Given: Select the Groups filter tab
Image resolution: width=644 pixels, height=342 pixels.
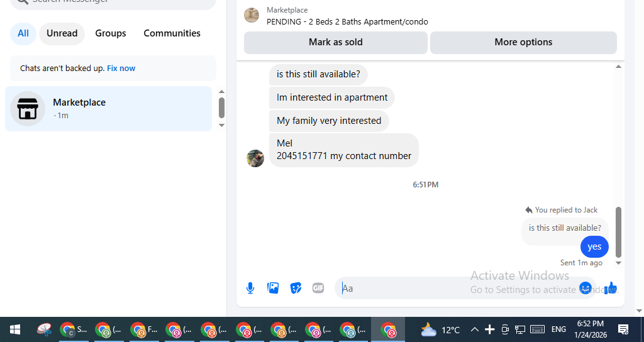Looking at the screenshot, I should pos(111,33).
